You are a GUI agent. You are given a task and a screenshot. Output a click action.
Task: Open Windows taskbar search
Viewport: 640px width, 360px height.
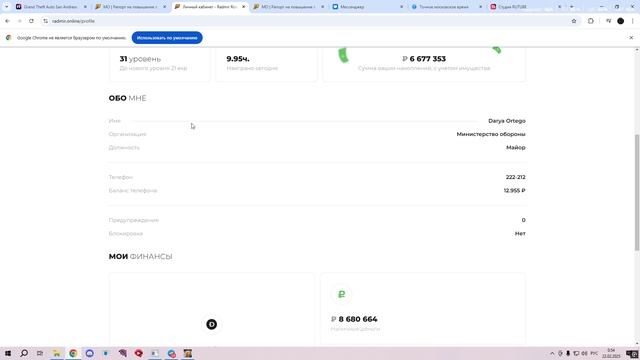(24, 353)
